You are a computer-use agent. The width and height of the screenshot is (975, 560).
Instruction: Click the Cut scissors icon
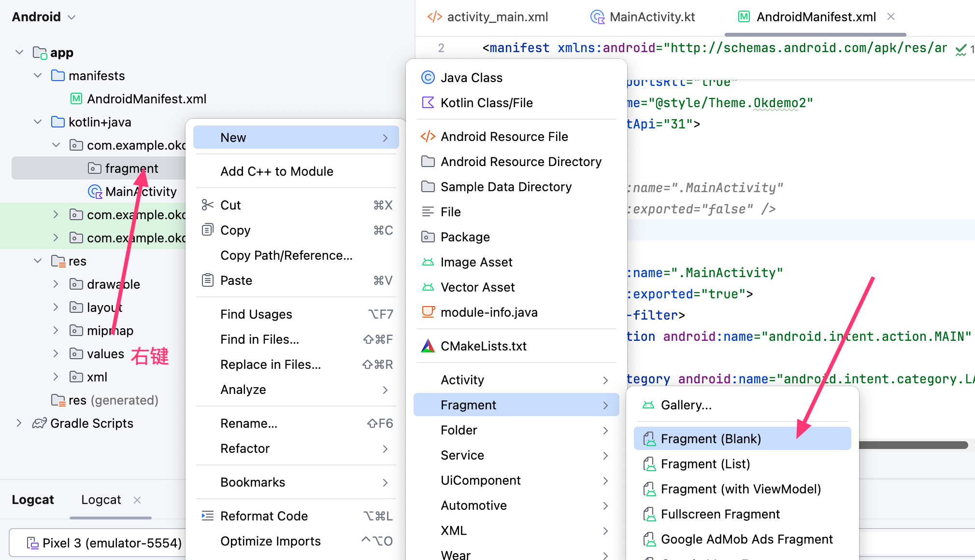tap(207, 205)
